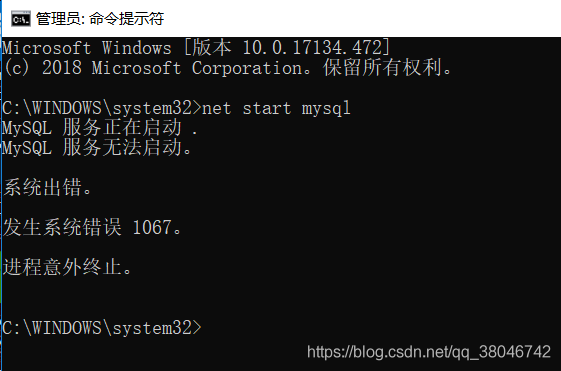Open the Command Prompt system menu icon

tap(20, 19)
